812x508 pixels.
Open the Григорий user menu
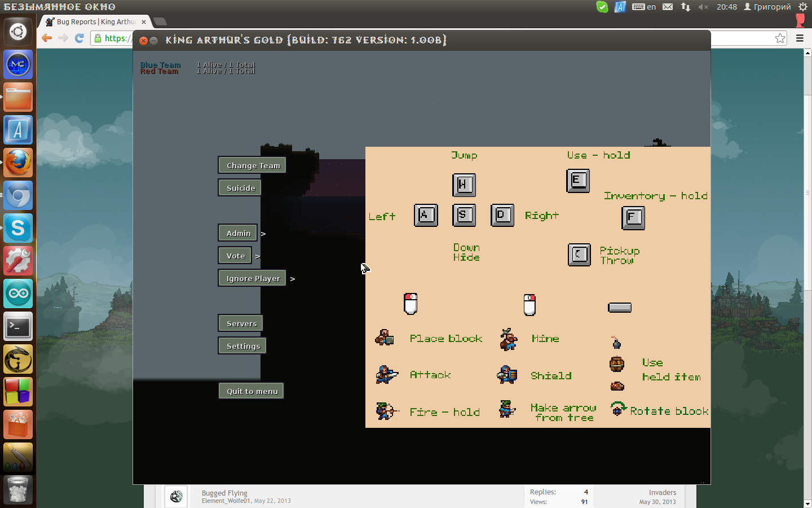coord(767,7)
